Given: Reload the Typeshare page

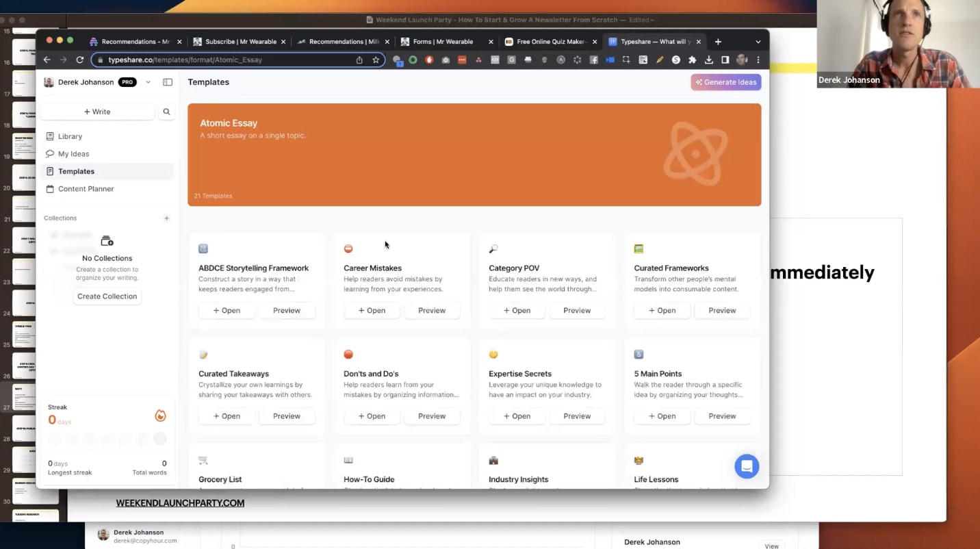Looking at the screenshot, I should pyautogui.click(x=79, y=60).
